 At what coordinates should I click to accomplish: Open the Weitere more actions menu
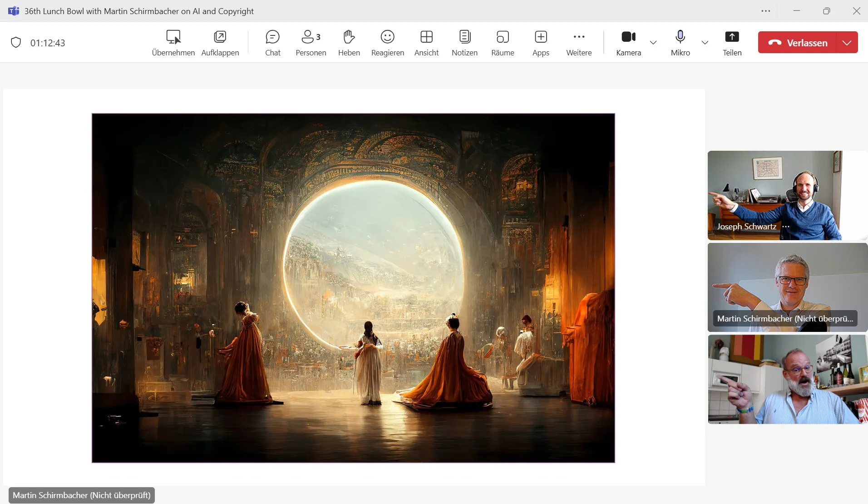click(579, 43)
